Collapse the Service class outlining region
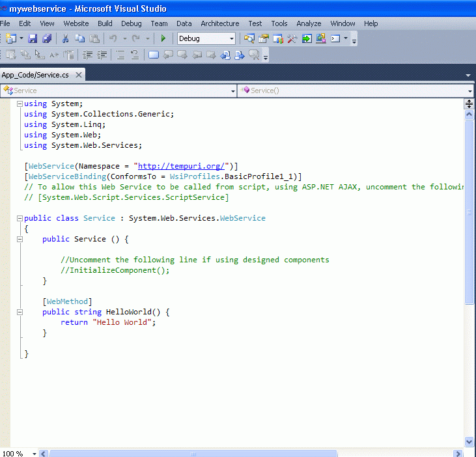Screen dimensions: 476x457 20,218
